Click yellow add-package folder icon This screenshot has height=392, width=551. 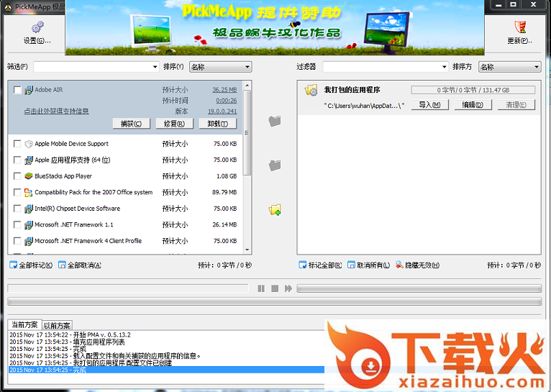275,210
